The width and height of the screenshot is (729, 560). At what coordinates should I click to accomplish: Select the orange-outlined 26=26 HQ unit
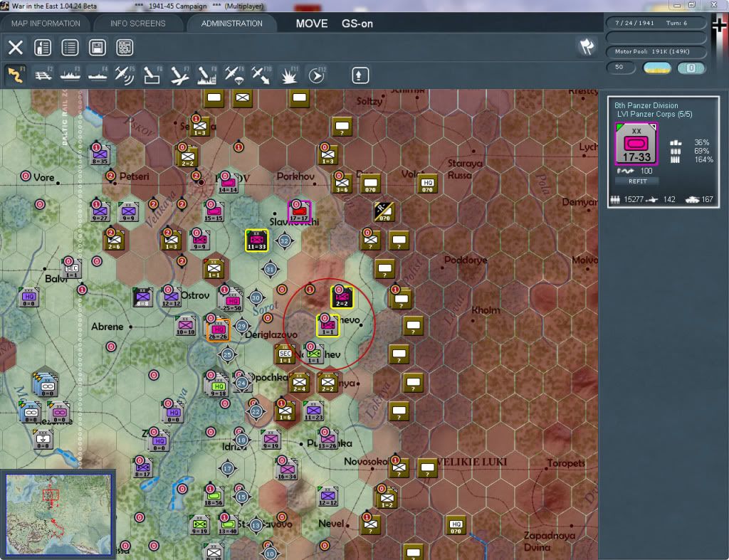coord(218,329)
